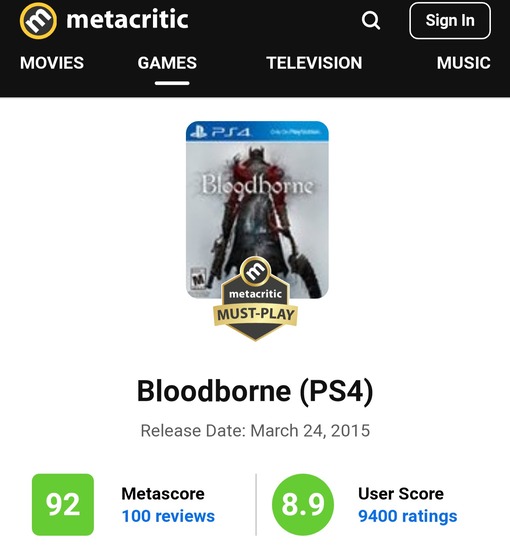This screenshot has height=551, width=510.
Task: Click the Must-Play badge on the cover
Action: coord(256,298)
